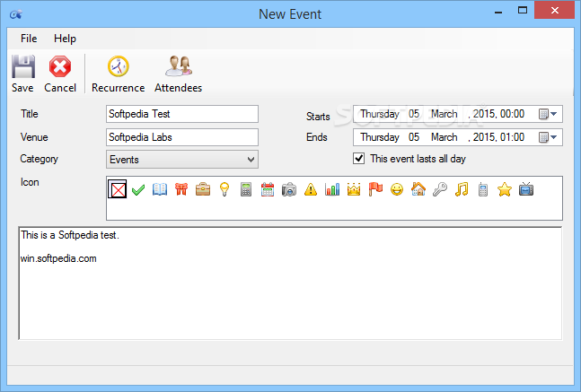Open the Help menu
The width and height of the screenshot is (581, 392).
pyautogui.click(x=65, y=39)
